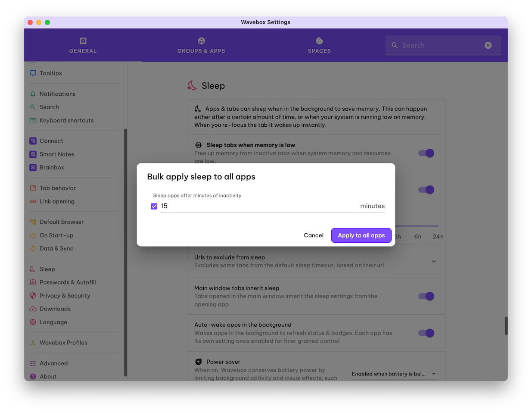
Task: Select the Notifications bell icon
Action: (x=33, y=94)
